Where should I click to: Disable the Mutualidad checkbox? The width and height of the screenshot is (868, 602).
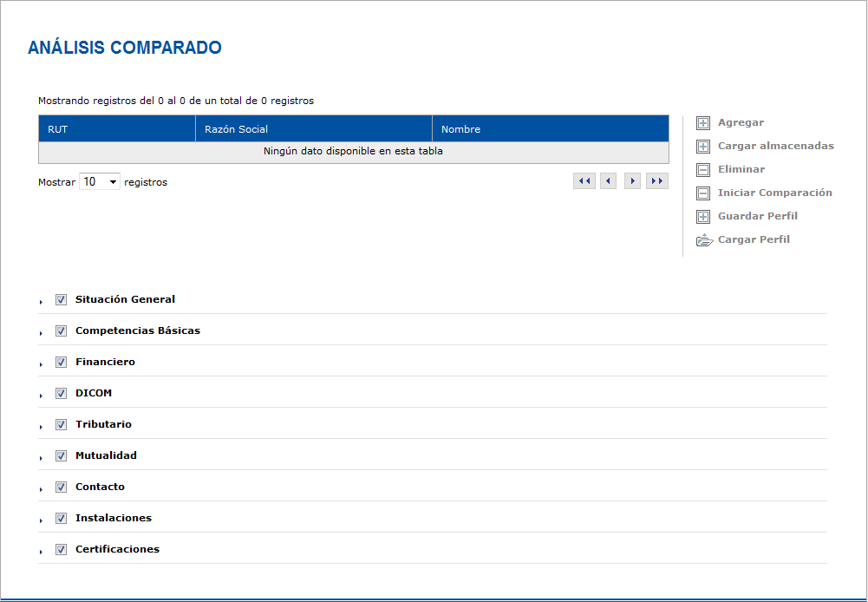[x=61, y=455]
